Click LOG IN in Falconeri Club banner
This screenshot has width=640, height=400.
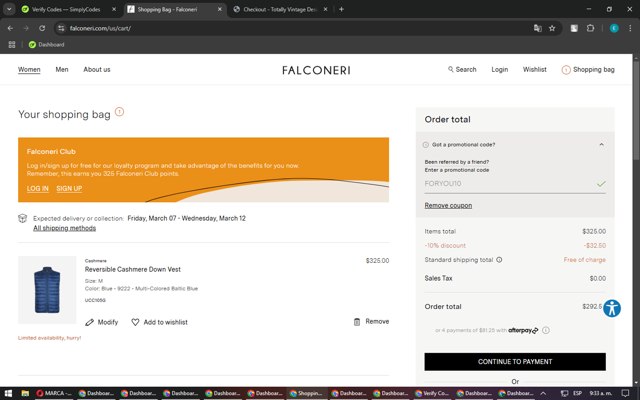click(38, 189)
